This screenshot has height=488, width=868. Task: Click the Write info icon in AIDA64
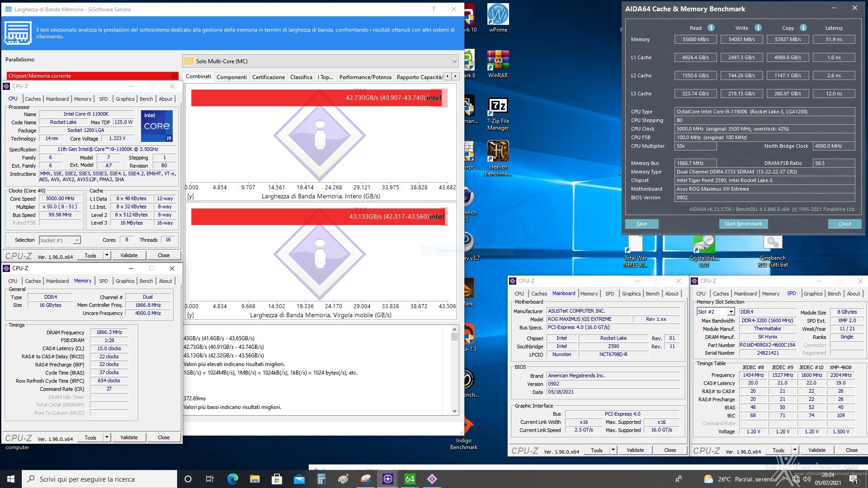pos(758,28)
